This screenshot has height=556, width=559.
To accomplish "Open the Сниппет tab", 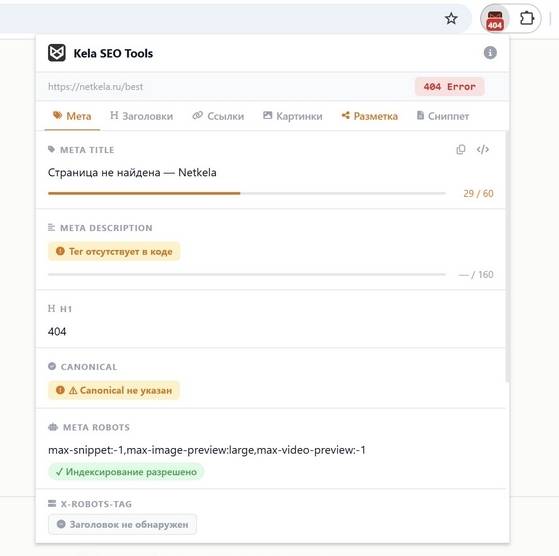I will tap(443, 116).
